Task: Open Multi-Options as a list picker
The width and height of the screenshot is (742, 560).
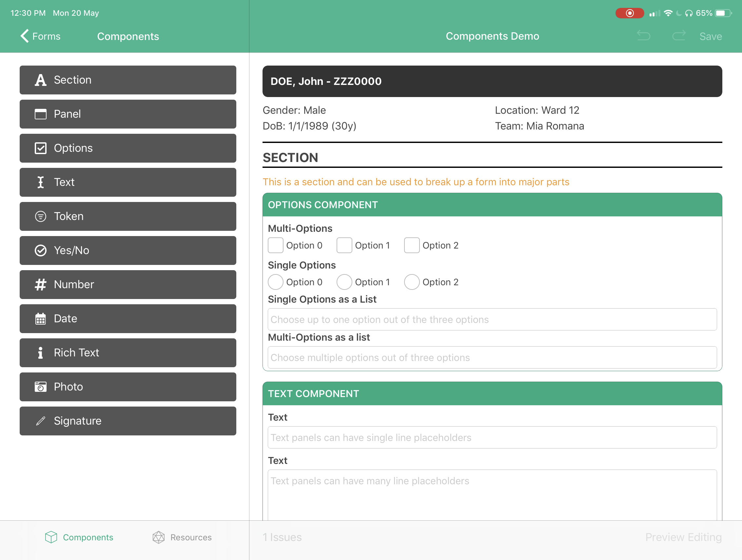Action: pos(492,357)
